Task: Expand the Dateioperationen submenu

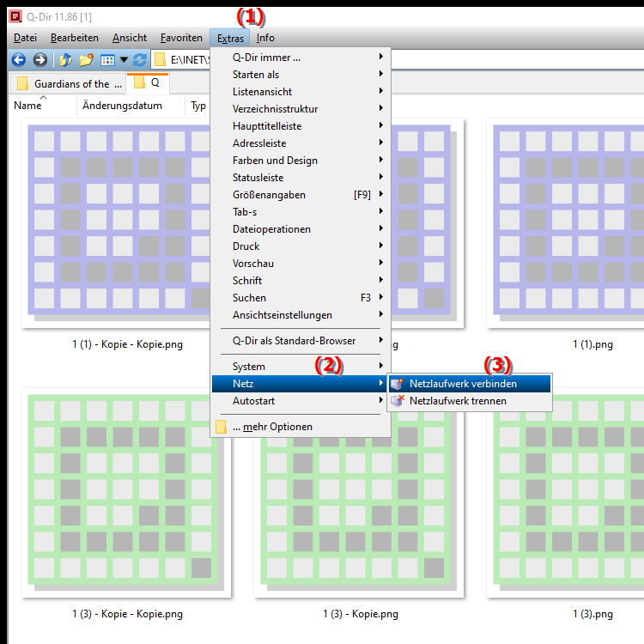Action: pyautogui.click(x=301, y=229)
